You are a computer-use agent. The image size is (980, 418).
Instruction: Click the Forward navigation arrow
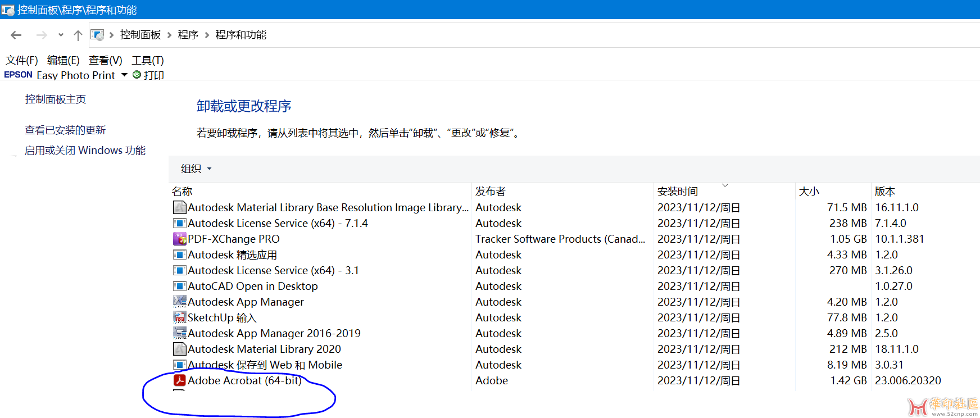pos(42,35)
